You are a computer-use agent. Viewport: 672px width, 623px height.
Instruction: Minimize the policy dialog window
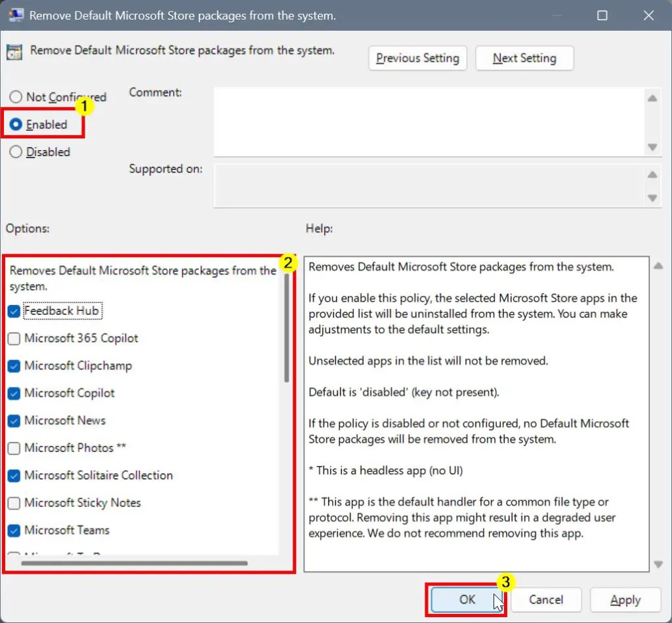click(557, 16)
